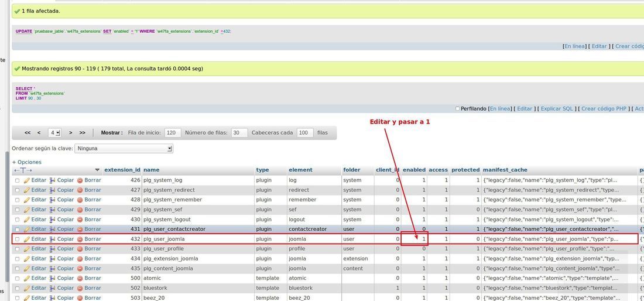Check the row checkbox for plg_system_redirect
Screen dimensions: 644x301
[x=17, y=190]
